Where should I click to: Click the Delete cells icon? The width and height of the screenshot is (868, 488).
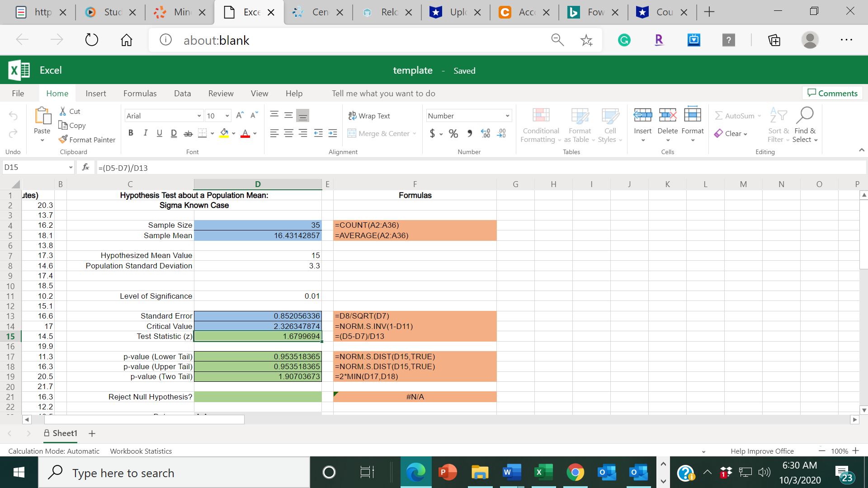point(667,115)
